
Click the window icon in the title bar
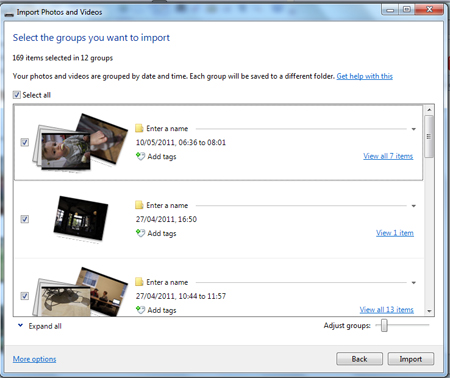[x=9, y=13]
